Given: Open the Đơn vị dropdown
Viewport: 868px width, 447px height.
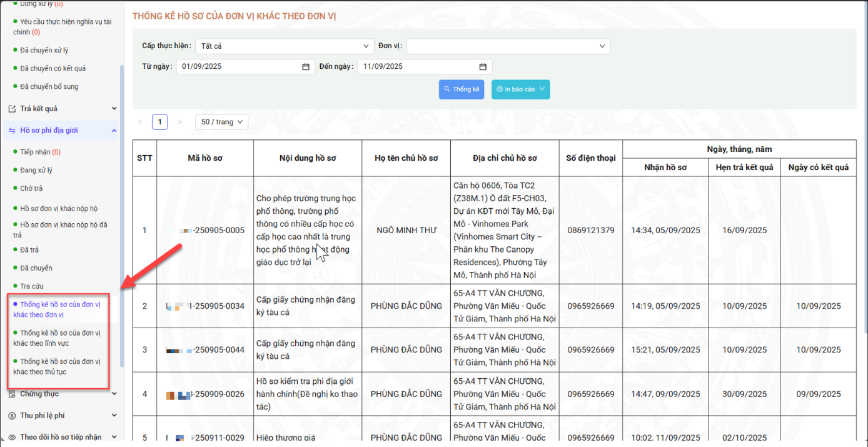Looking at the screenshot, I should [x=508, y=46].
